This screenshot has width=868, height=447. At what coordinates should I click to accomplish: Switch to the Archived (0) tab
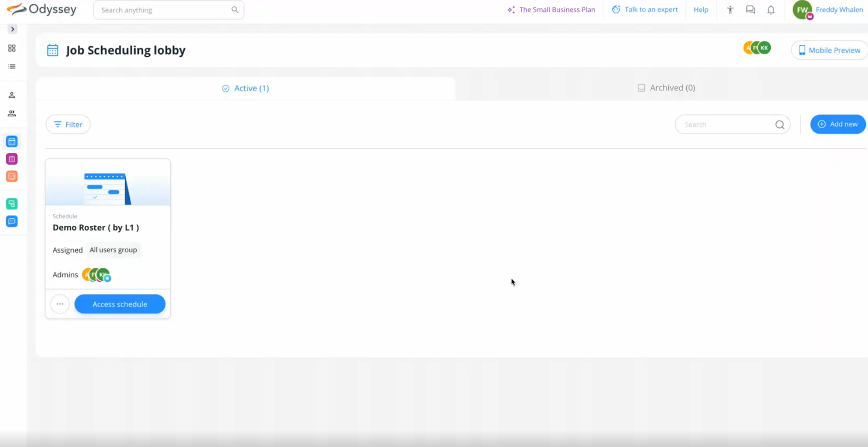tap(666, 88)
